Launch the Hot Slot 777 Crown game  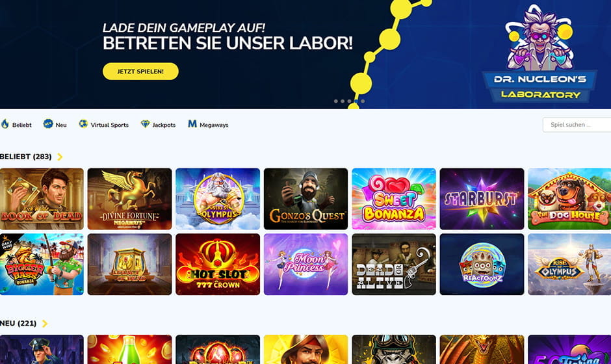point(218,265)
